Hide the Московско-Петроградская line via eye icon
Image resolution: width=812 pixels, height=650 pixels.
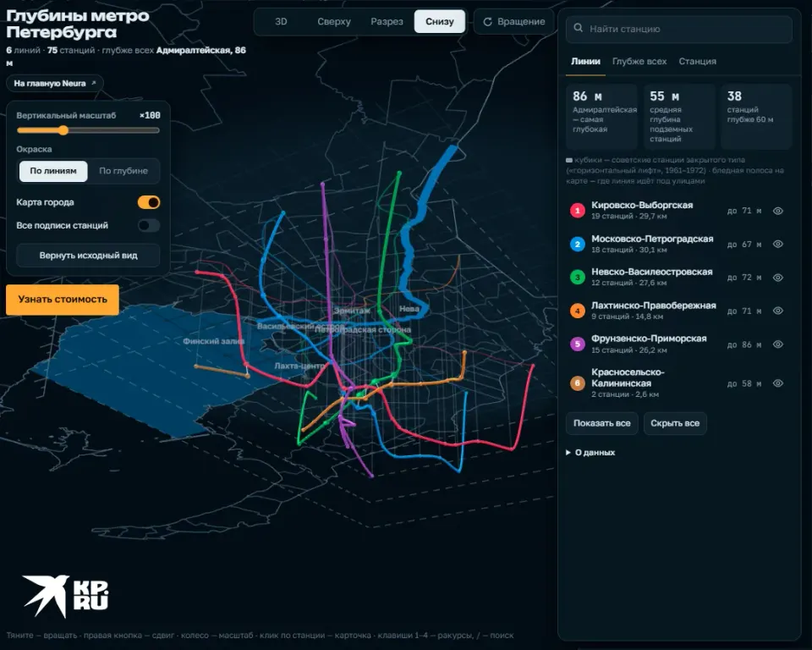tap(778, 244)
